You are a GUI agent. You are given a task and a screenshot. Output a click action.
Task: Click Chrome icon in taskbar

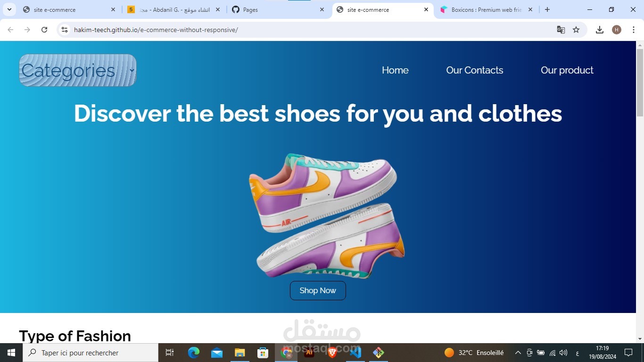[286, 353]
